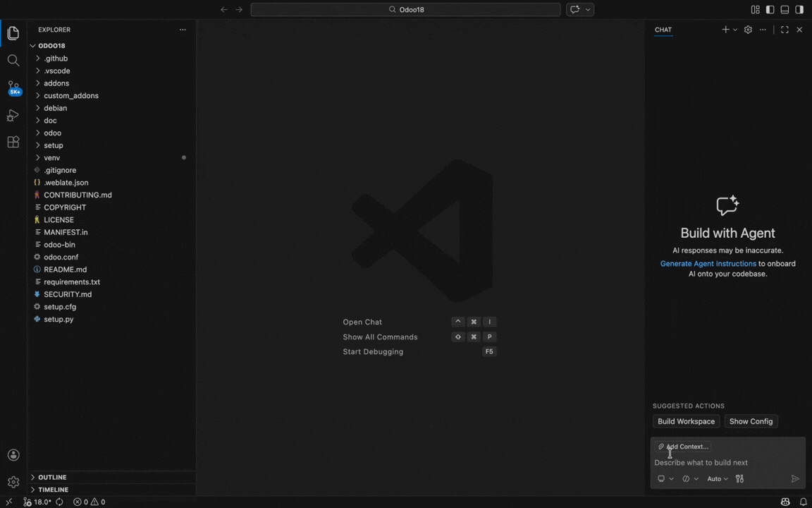Open LICENSE file

click(112, 220)
